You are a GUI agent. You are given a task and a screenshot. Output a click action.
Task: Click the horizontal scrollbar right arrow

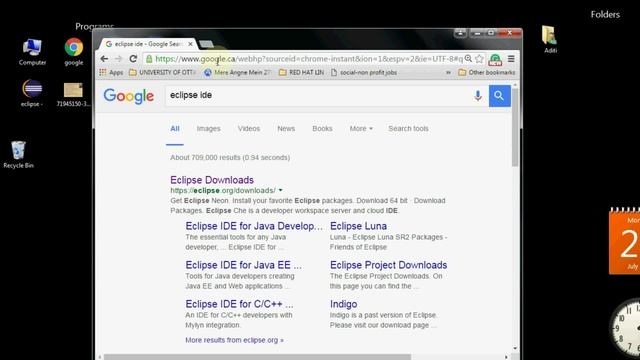point(507,357)
